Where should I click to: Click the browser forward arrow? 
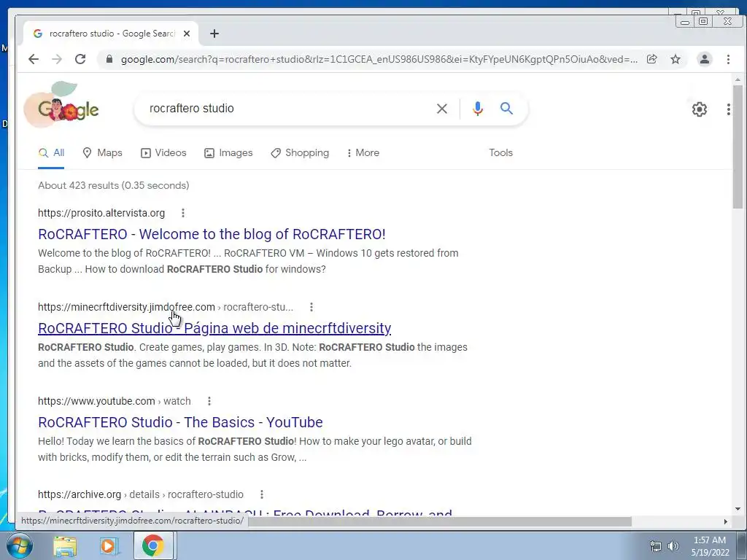click(x=57, y=59)
